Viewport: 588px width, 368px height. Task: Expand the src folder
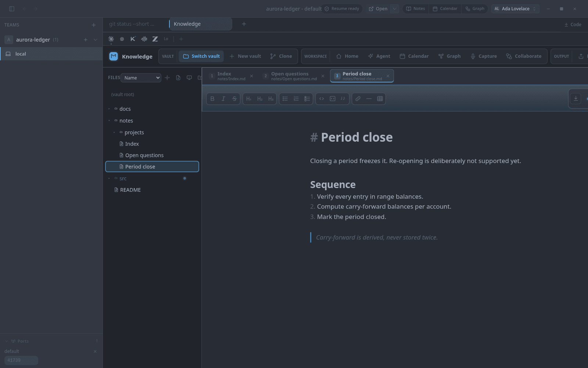coord(109,178)
